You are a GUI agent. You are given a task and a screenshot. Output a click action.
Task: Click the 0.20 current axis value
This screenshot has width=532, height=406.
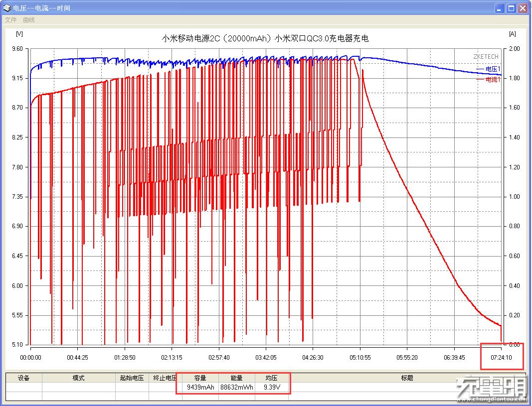point(515,315)
